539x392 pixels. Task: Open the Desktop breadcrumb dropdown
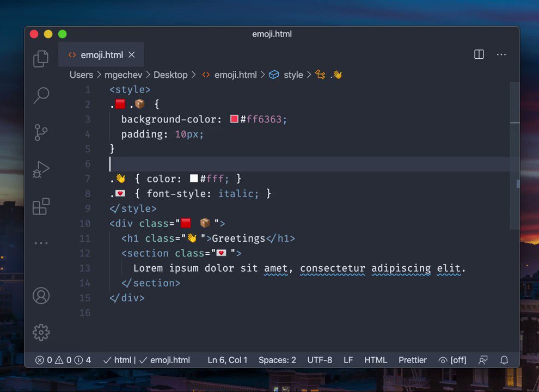(170, 75)
